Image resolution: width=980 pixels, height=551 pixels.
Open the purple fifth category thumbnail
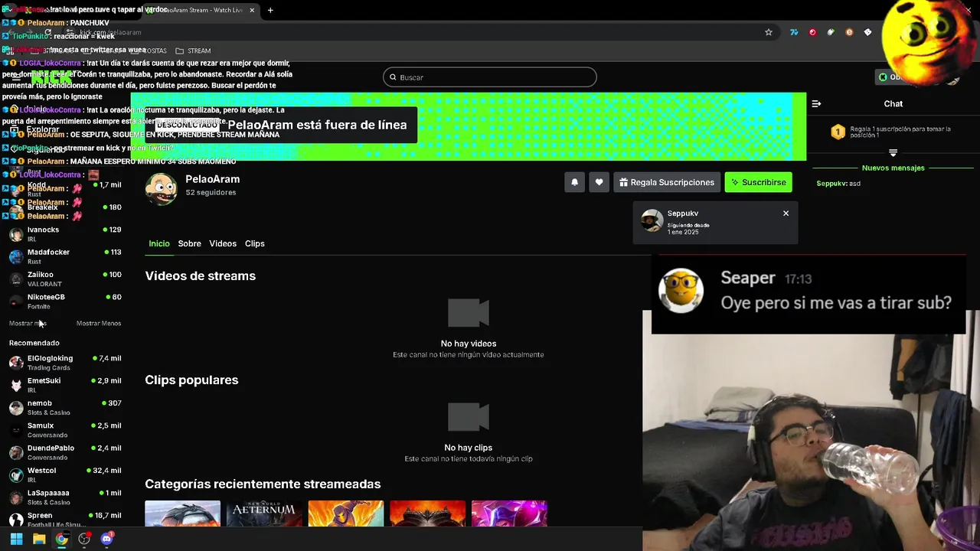point(509,514)
